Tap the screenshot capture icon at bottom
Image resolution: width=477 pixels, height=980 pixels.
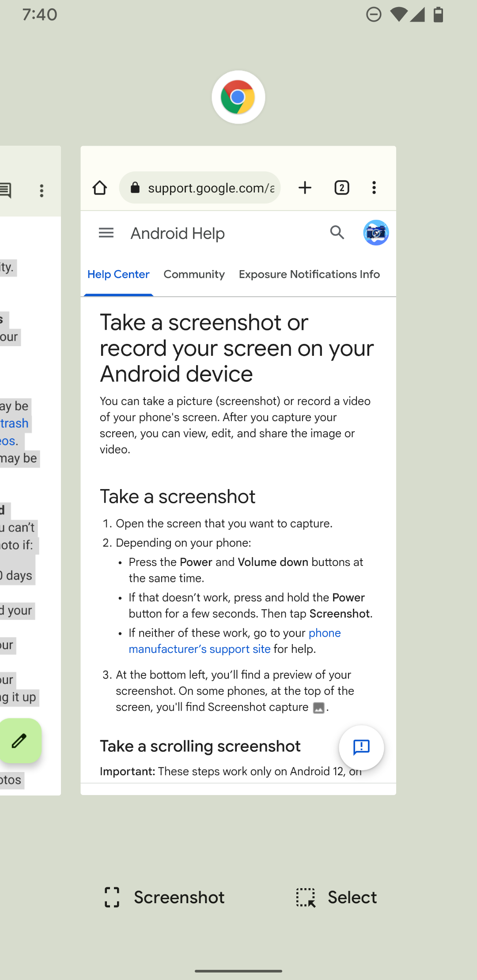(112, 897)
